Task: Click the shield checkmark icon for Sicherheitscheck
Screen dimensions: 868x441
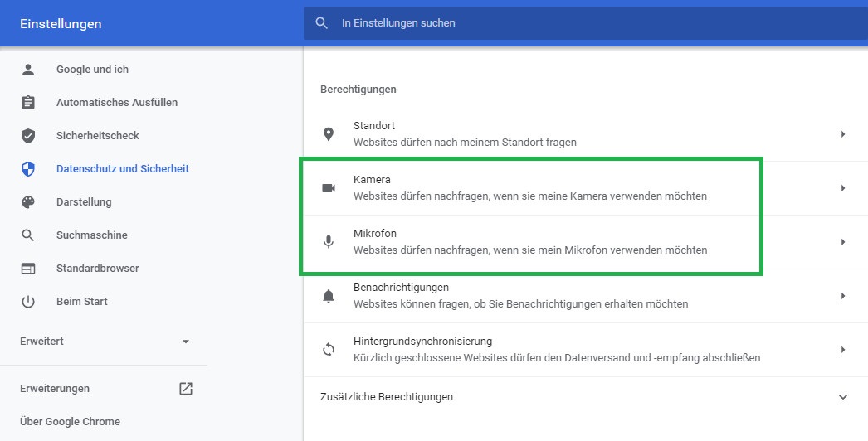Action: (27, 136)
